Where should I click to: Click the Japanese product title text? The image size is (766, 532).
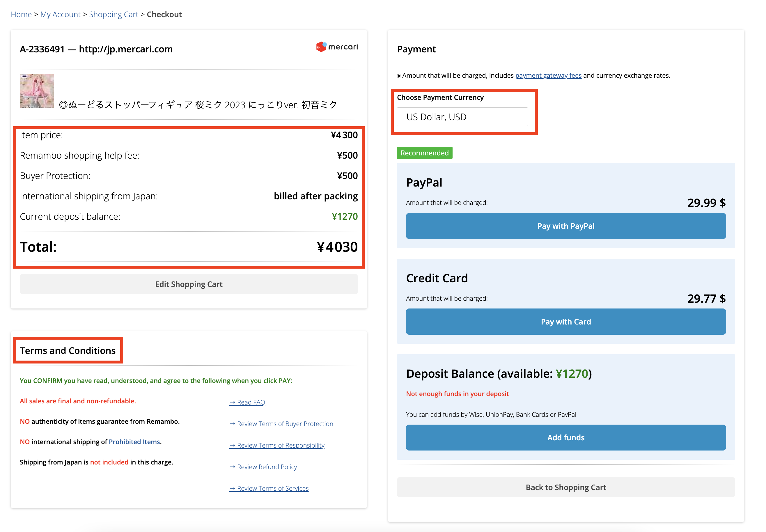[x=198, y=105]
